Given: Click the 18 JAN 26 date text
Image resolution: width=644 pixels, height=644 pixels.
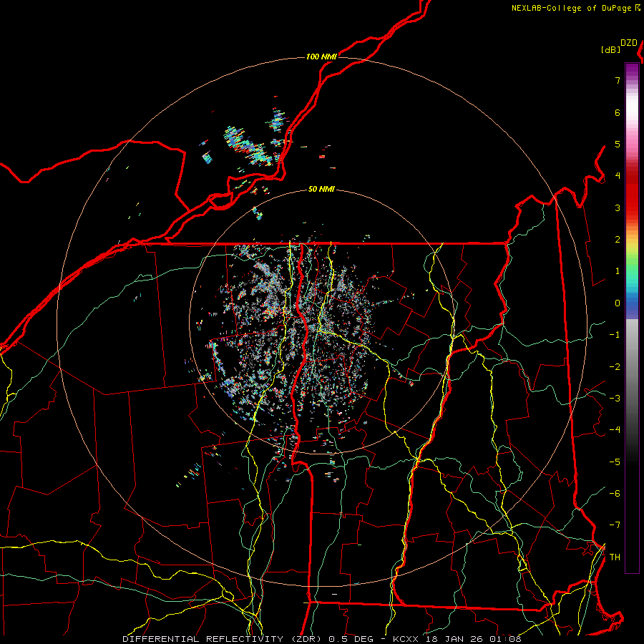Looking at the screenshot, I should (x=454, y=639).
